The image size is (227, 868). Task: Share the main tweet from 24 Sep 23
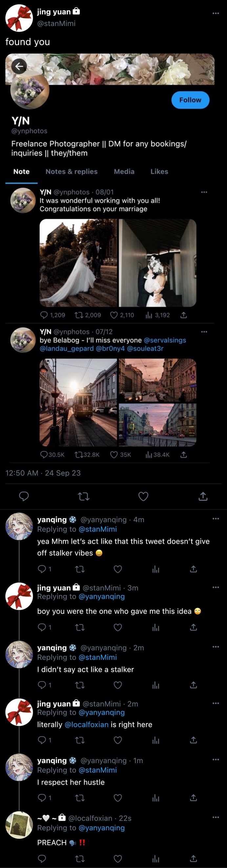click(x=203, y=496)
